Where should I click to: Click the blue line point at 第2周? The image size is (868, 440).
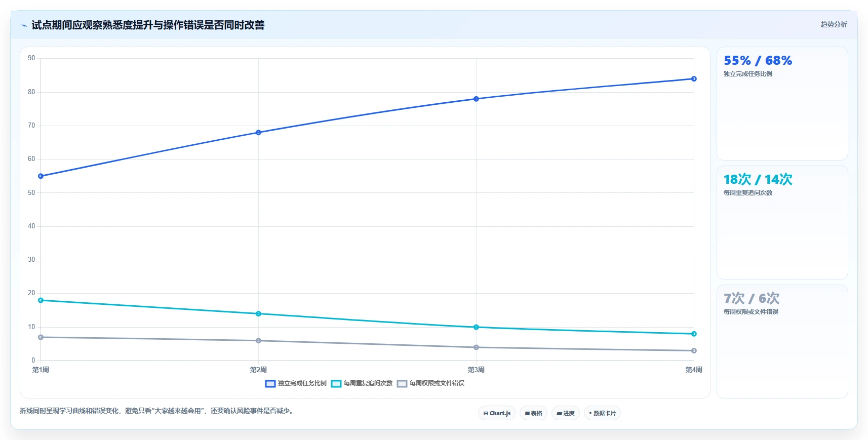point(258,133)
